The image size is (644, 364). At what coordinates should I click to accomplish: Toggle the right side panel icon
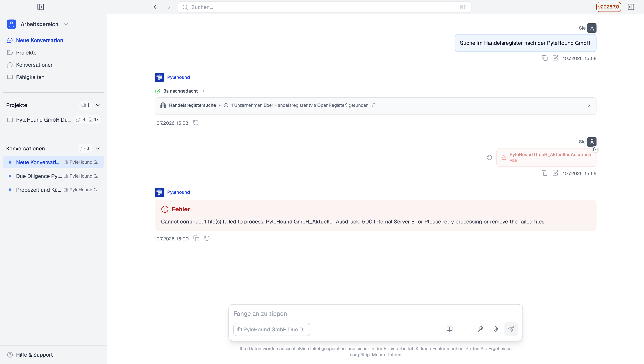click(631, 7)
